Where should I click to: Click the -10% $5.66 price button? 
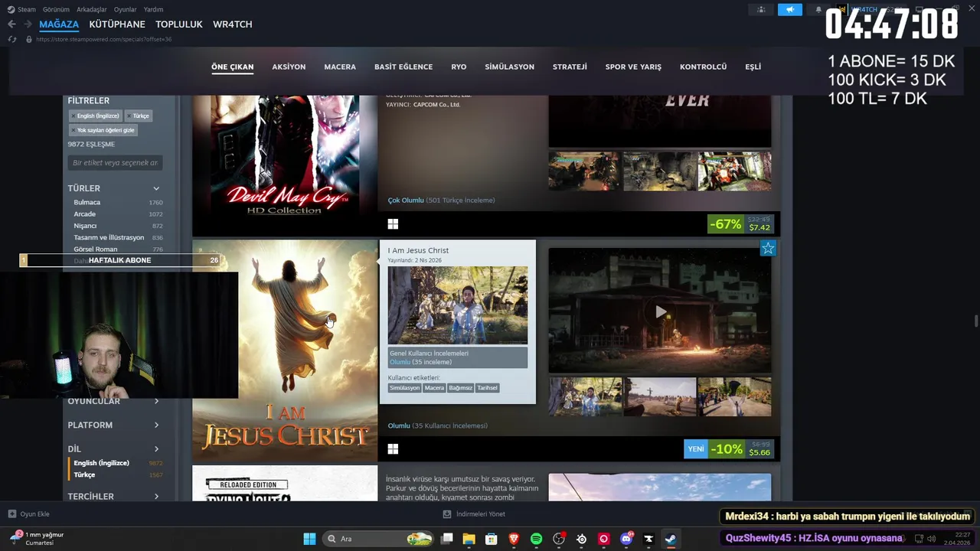(742, 449)
